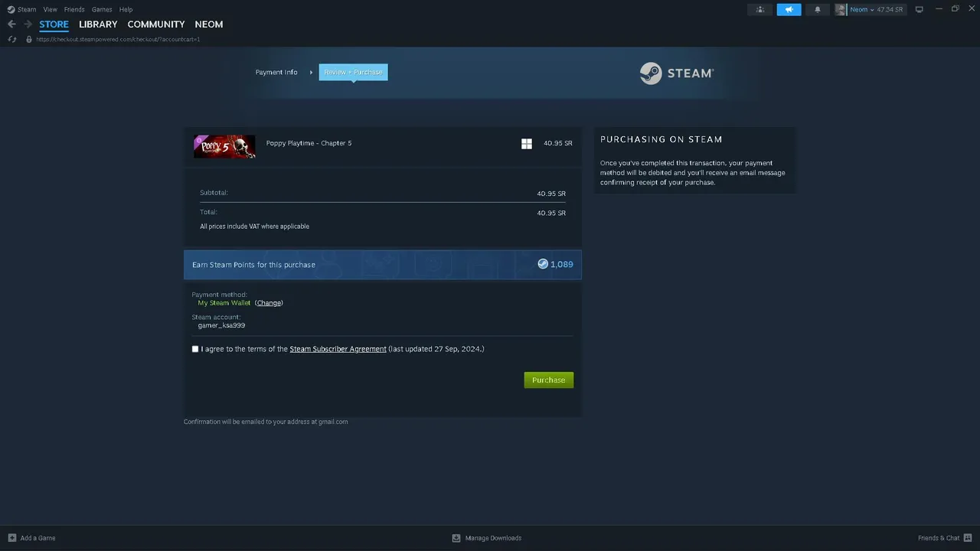Reload the page using the refresh icon
This screenshot has height=551, width=980.
pyautogui.click(x=12, y=39)
